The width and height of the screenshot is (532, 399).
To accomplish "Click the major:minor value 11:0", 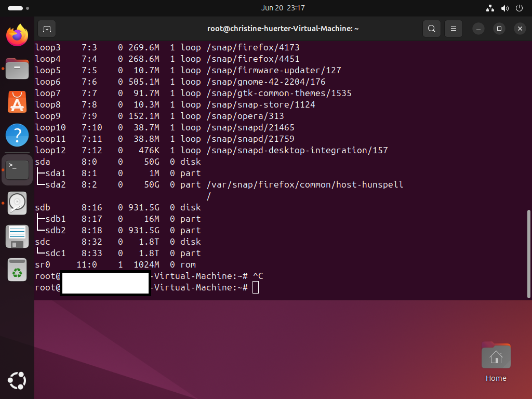I will pyautogui.click(x=87, y=264).
